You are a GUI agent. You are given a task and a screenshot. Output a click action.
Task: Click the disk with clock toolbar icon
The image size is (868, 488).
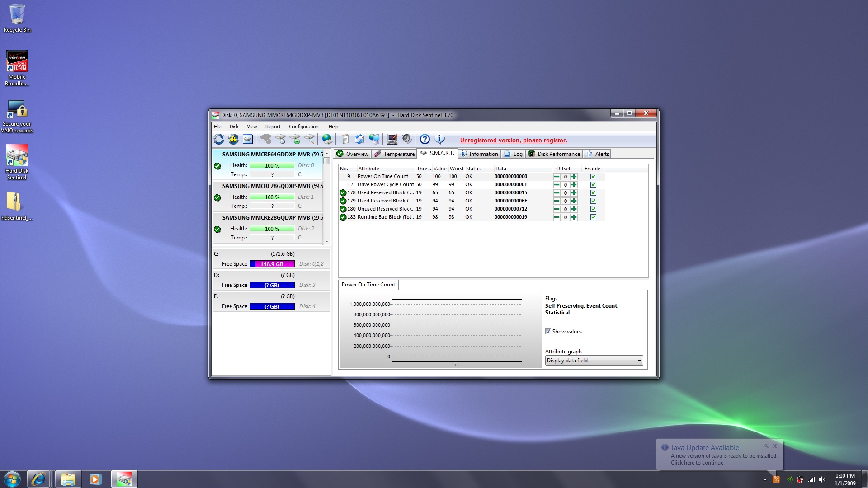point(280,139)
